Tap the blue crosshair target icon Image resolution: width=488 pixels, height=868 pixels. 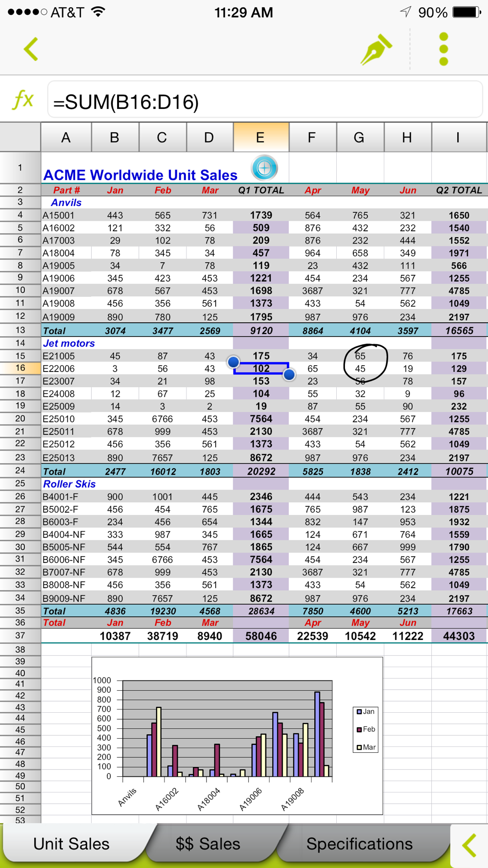tap(264, 168)
